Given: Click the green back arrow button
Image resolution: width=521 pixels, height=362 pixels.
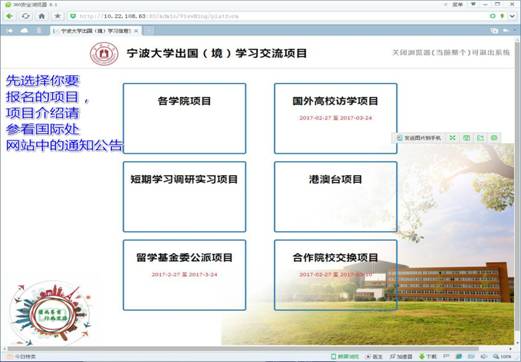Looking at the screenshot, I should (x=10, y=16).
